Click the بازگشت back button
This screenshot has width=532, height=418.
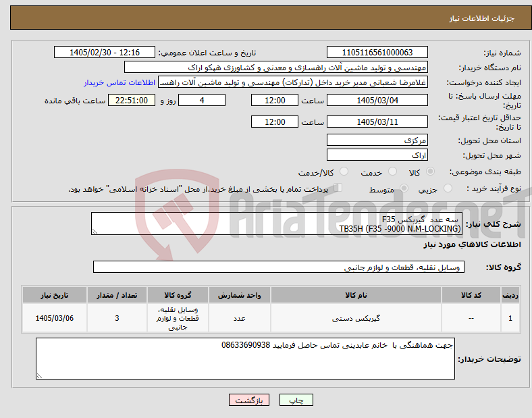pyautogui.click(x=249, y=400)
